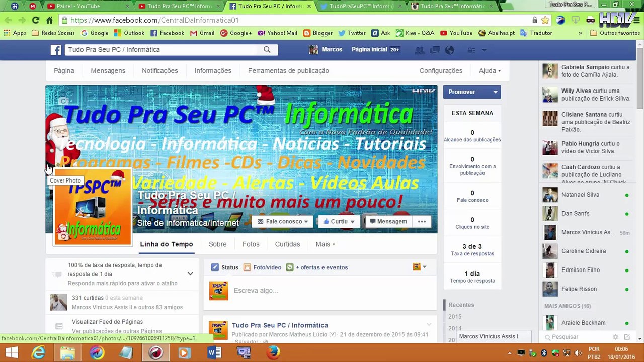This screenshot has height=362, width=644.
Task: Click the search magnifier in Facebook's search bar
Action: pyautogui.click(x=267, y=50)
